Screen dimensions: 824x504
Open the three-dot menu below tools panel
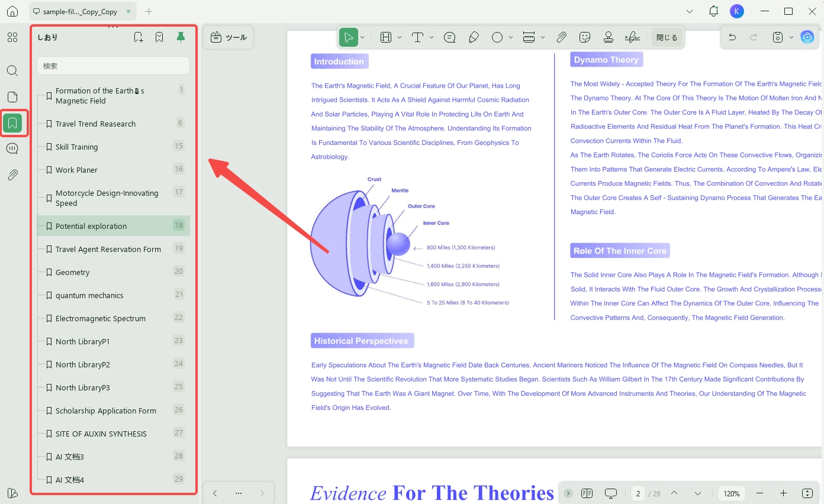(239, 493)
